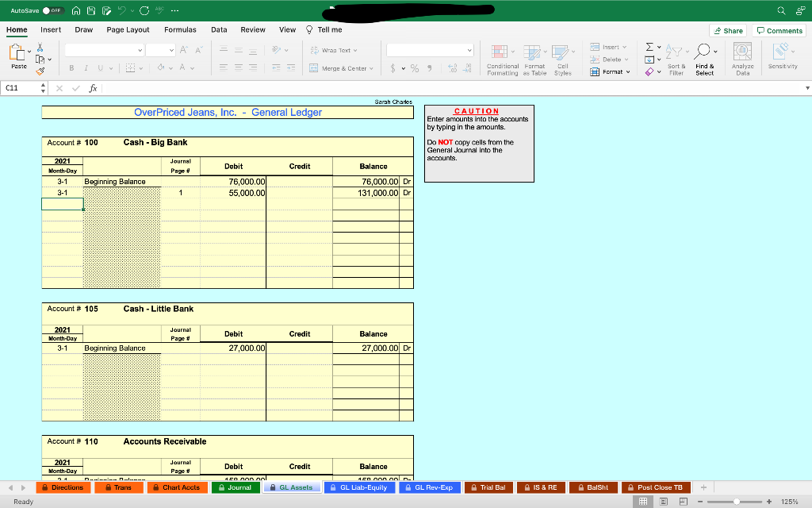This screenshot has width=812, height=508.
Task: Click the AutoSum icon
Action: click(648, 46)
